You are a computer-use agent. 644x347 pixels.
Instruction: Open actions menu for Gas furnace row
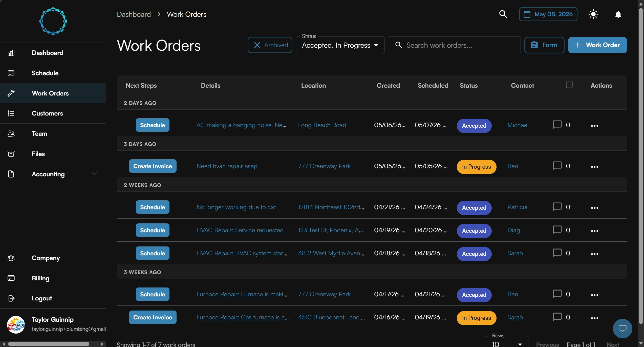[x=594, y=318]
